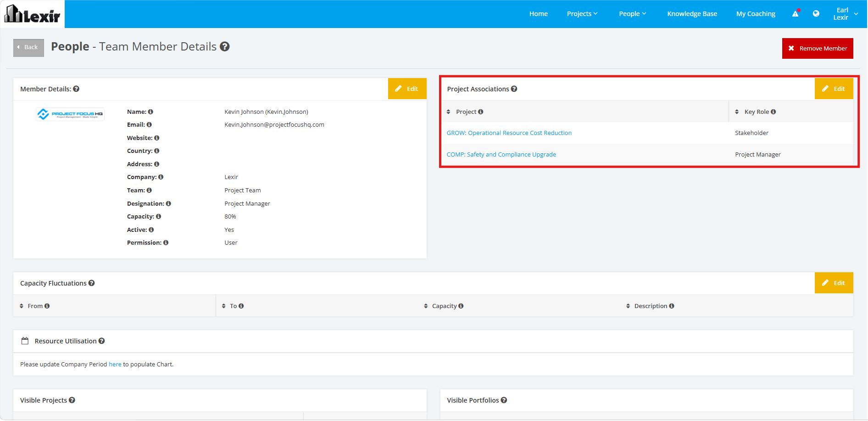
Task: Open My Coaching menu item
Action: [756, 14]
